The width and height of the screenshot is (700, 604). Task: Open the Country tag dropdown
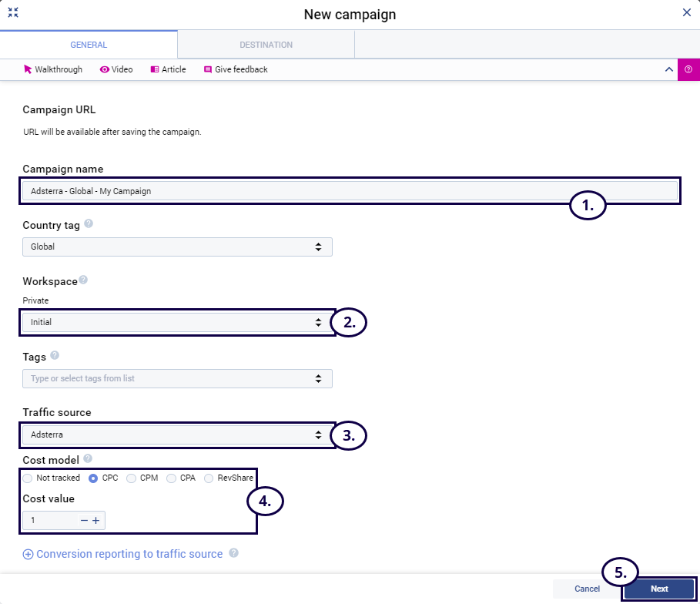[177, 247]
